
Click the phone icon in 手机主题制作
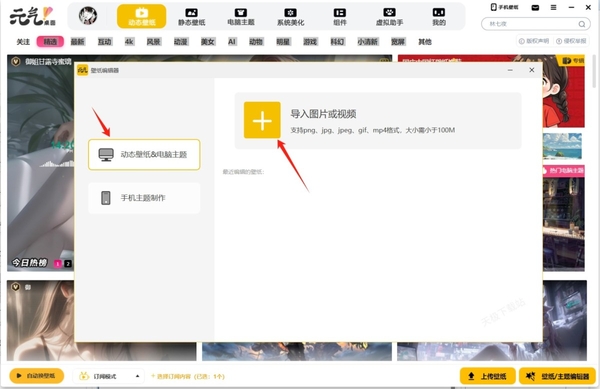click(x=106, y=198)
